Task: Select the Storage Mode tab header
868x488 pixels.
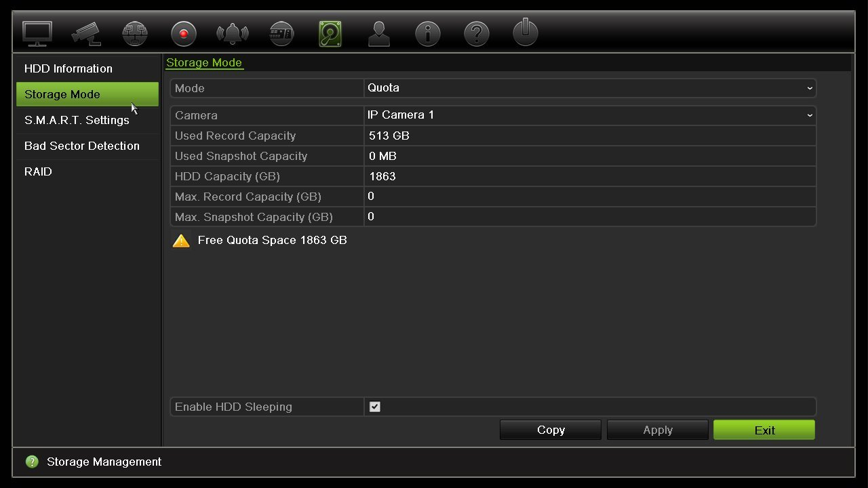Action: click(x=204, y=62)
